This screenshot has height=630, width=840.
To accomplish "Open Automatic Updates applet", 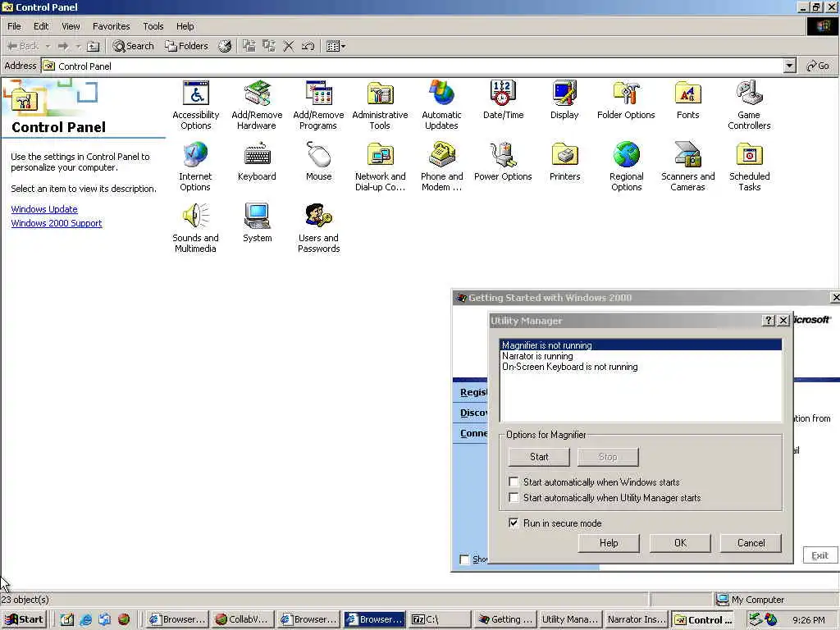I will click(x=441, y=105).
